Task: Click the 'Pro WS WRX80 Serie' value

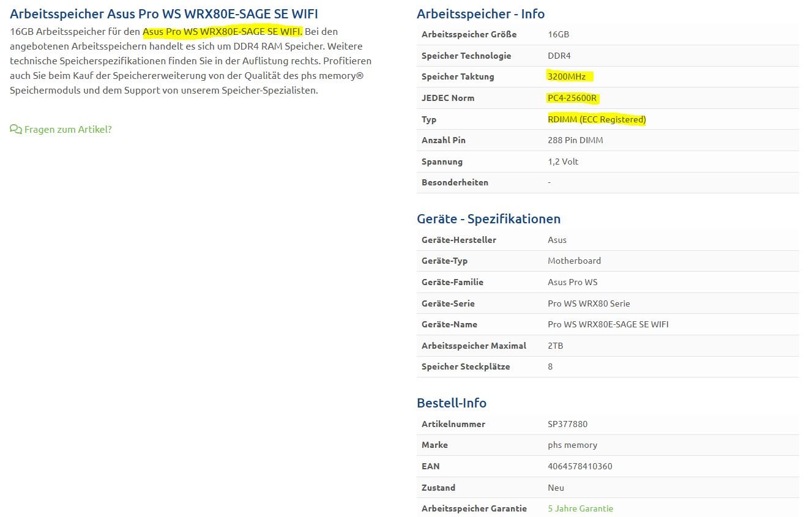Action: pyautogui.click(x=589, y=303)
